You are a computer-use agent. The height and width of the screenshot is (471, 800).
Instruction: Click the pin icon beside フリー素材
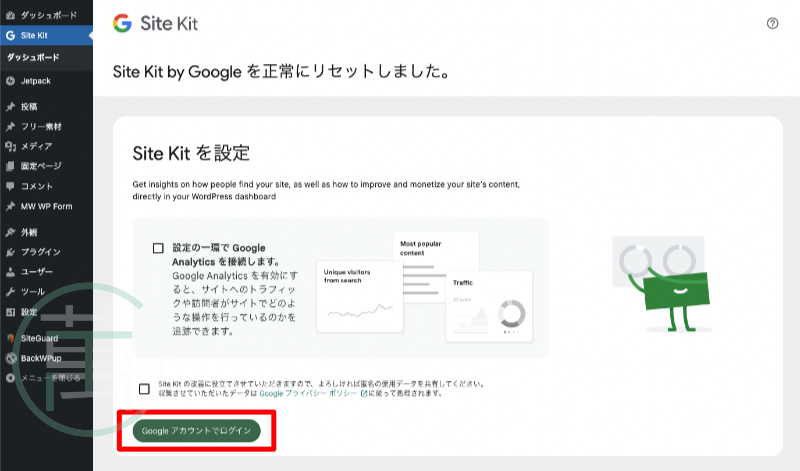pyautogui.click(x=10, y=127)
